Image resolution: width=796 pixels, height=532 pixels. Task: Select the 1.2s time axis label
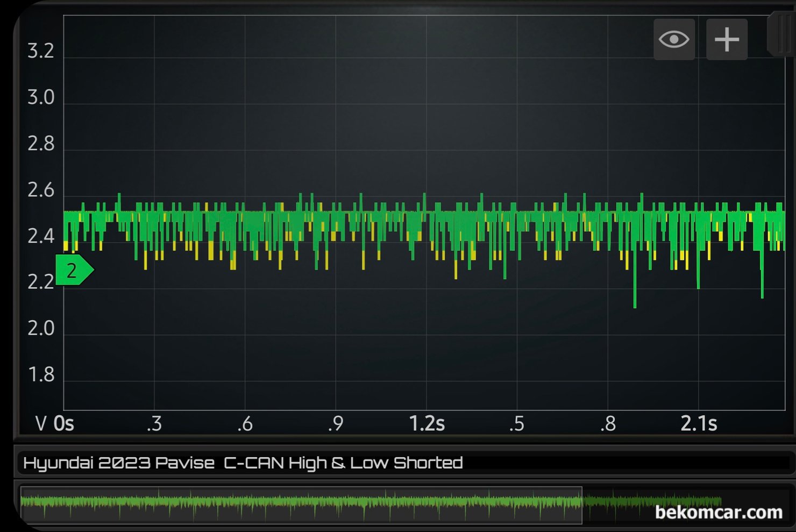427,424
